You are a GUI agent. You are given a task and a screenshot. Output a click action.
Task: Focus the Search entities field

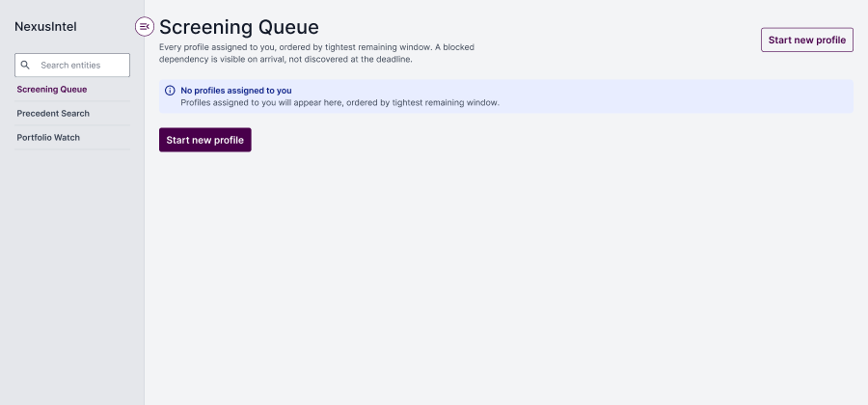[x=72, y=66]
